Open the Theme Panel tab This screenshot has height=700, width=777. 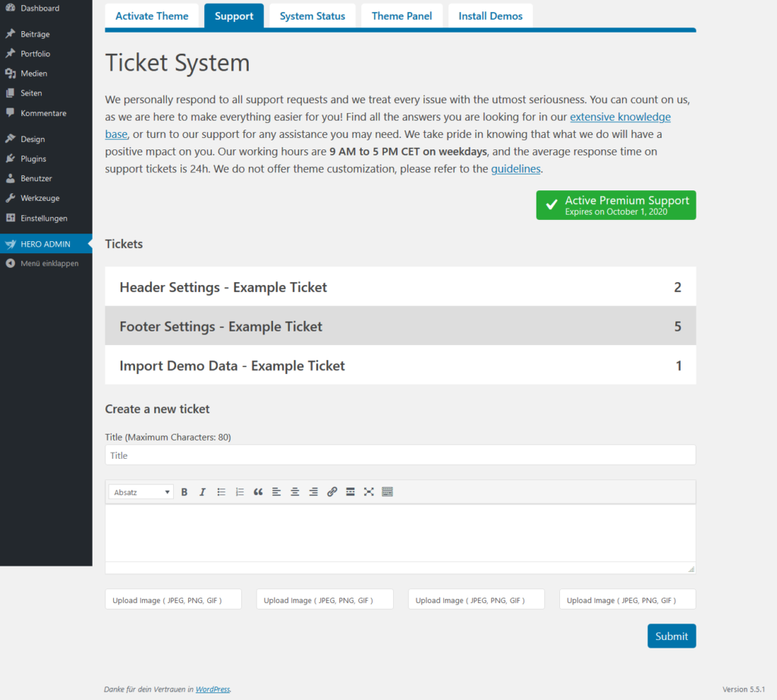click(402, 16)
